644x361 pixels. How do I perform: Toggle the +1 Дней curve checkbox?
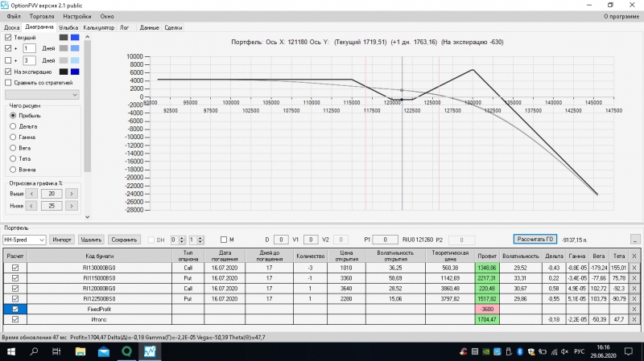8,48
